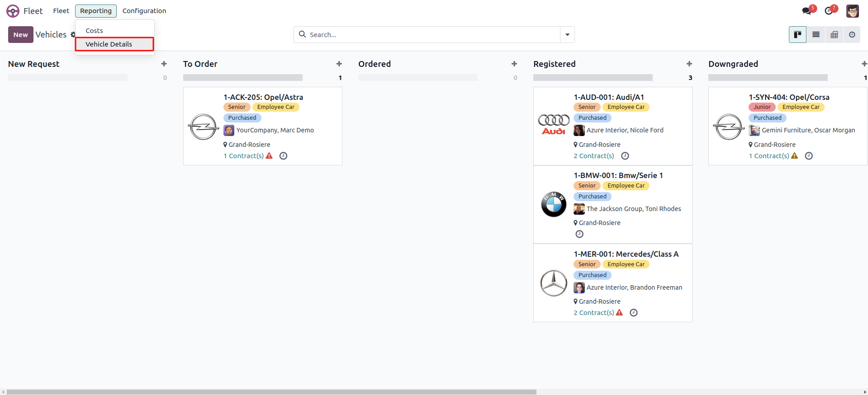Image resolution: width=868 pixels, height=395 pixels.
Task: Click the New button
Action: click(x=20, y=35)
